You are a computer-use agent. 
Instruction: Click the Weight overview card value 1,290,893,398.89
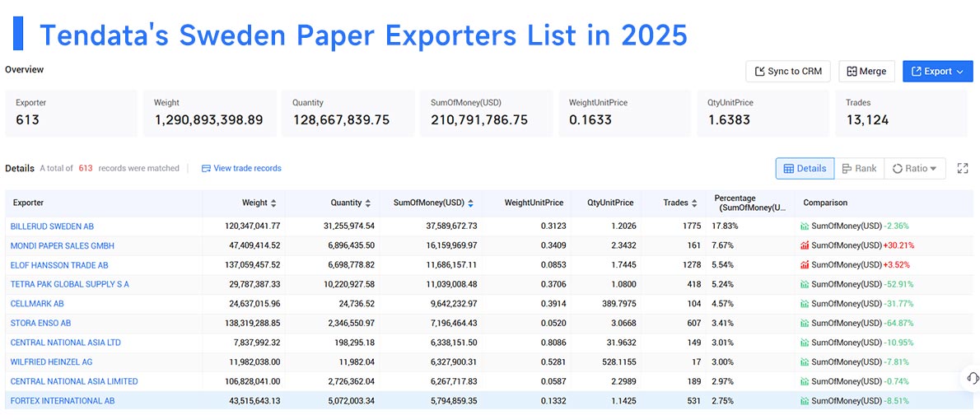point(209,120)
